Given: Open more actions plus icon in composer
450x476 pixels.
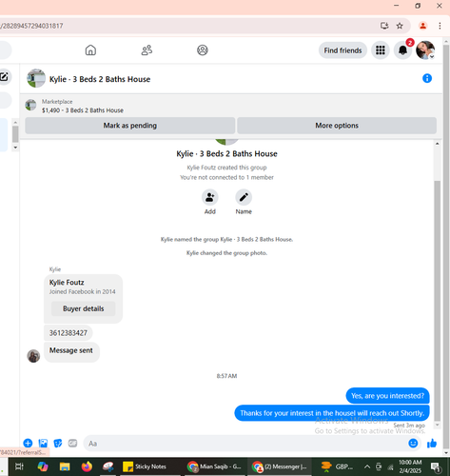Looking at the screenshot, I should (x=28, y=444).
